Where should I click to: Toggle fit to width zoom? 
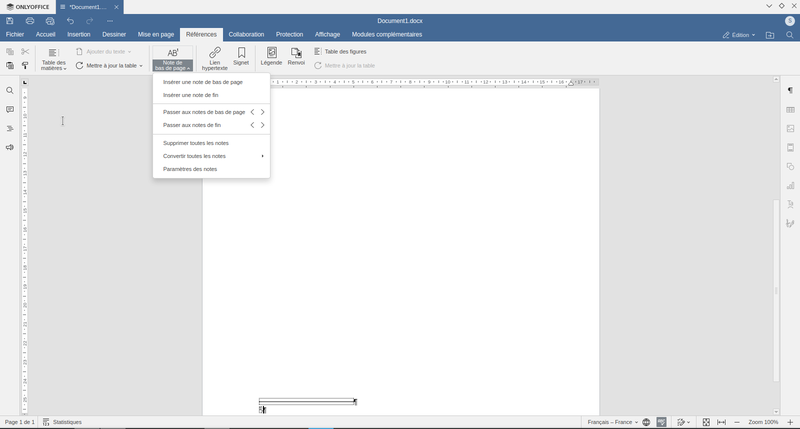click(721, 422)
